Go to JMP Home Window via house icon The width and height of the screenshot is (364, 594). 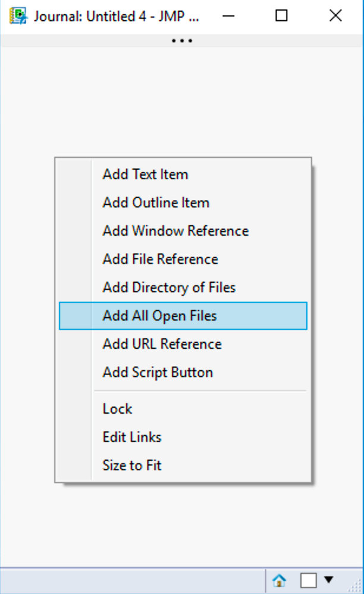tap(279, 580)
